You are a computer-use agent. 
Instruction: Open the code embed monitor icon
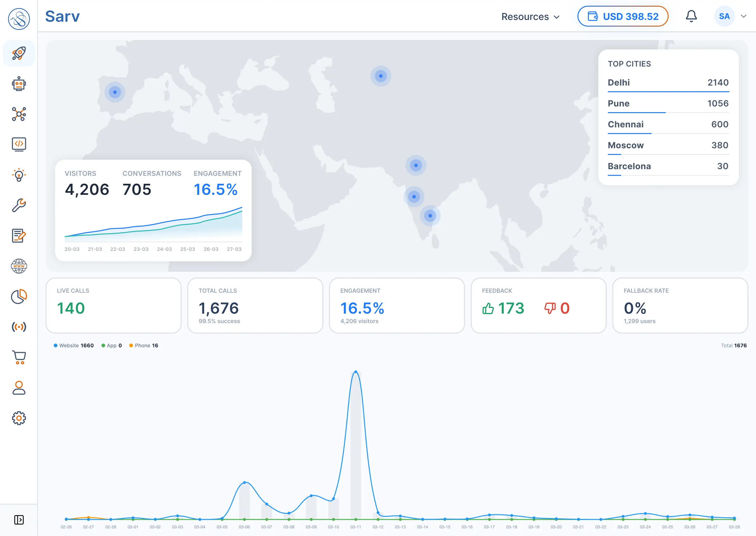point(19,144)
